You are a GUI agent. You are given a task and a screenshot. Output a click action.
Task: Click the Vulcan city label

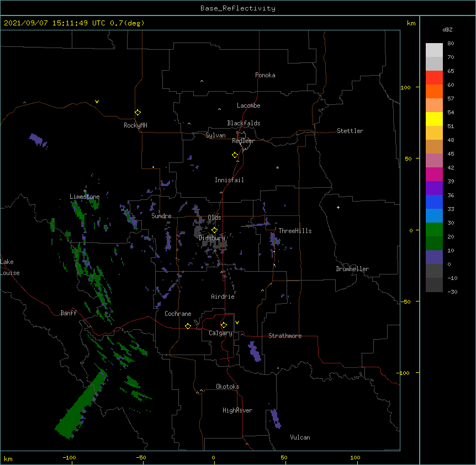click(x=300, y=437)
